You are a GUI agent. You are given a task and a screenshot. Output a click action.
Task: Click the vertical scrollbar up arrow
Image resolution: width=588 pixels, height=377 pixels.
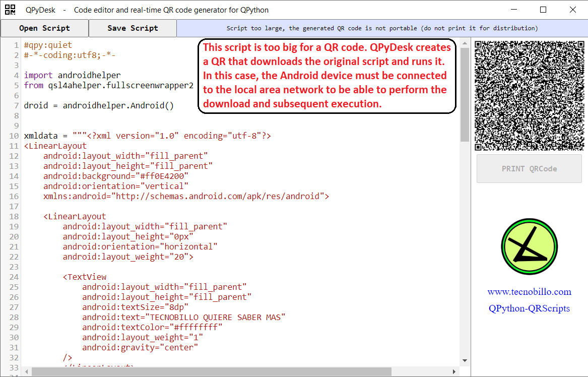pyautogui.click(x=465, y=43)
